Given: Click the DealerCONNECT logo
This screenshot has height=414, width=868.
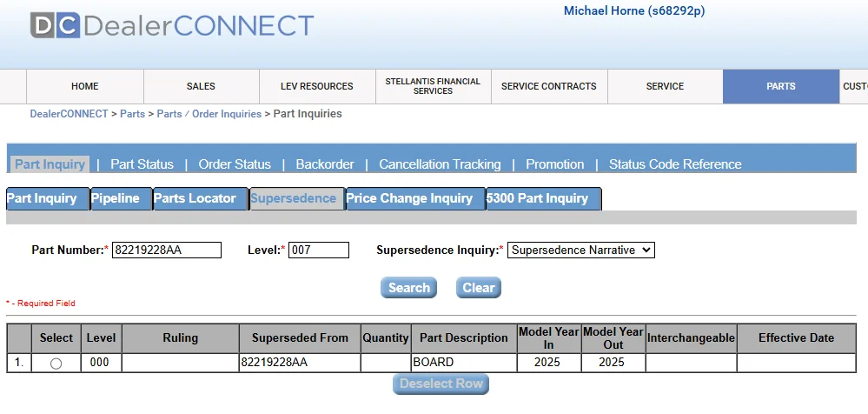Looking at the screenshot, I should 172,25.
